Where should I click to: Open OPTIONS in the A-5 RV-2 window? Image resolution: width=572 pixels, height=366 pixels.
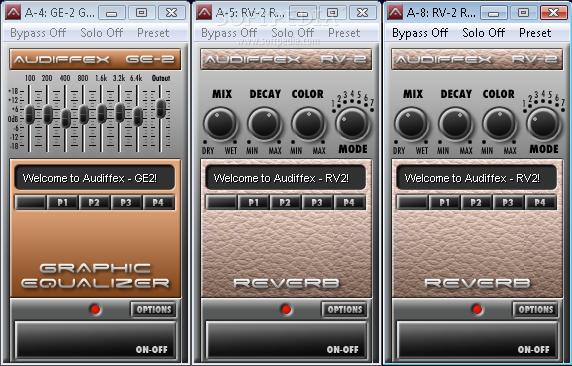[345, 310]
